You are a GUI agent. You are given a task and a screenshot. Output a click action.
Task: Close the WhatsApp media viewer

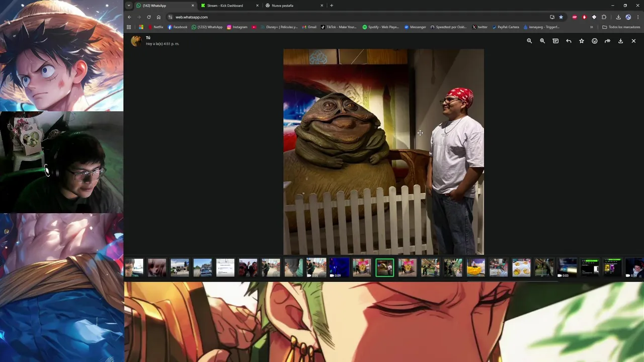pos(633,41)
